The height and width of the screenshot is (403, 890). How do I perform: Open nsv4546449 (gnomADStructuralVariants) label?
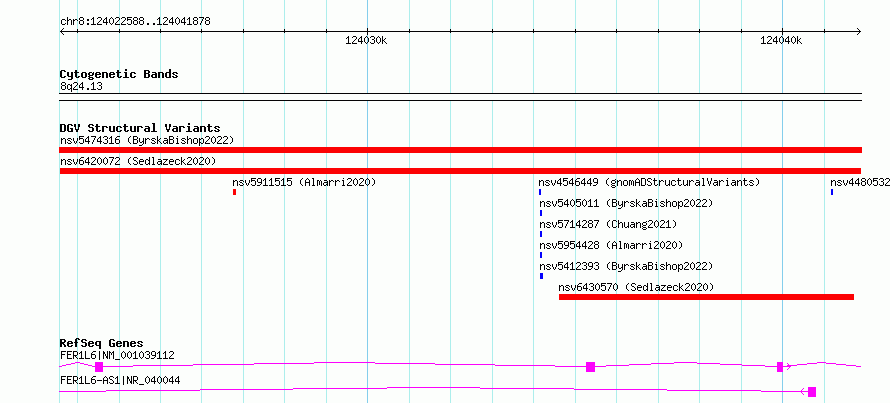pyautogui.click(x=649, y=182)
